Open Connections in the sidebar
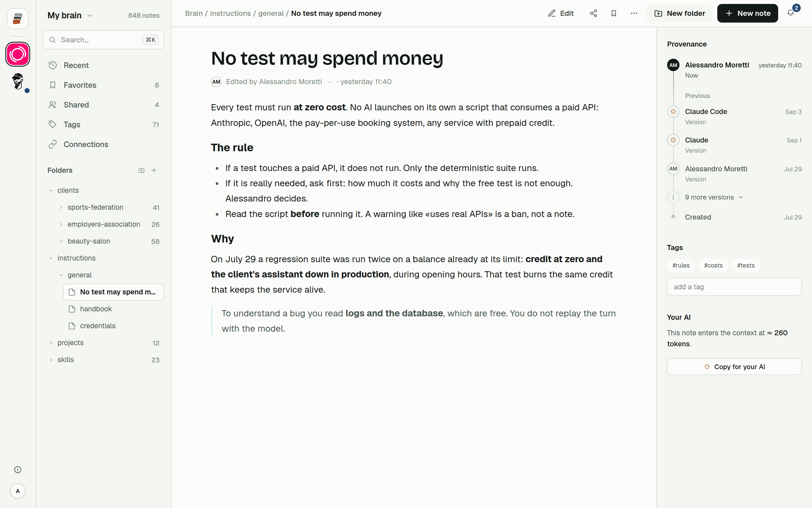Viewport: 812px width, 508px height. pos(103,144)
